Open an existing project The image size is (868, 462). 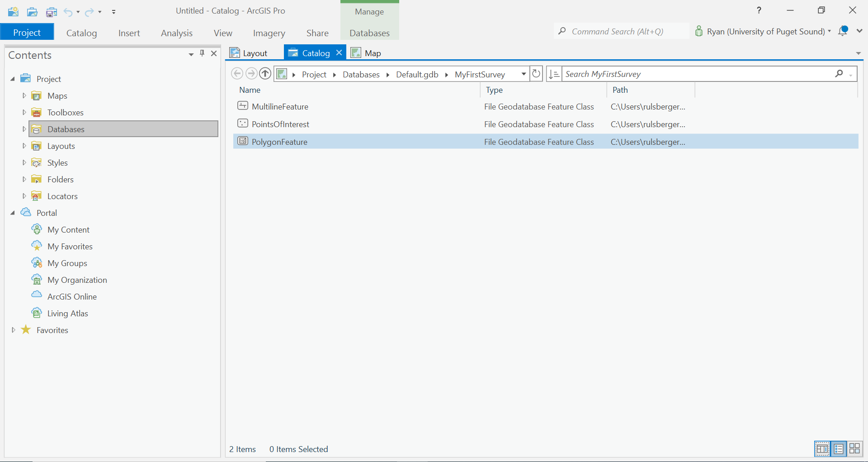pyautogui.click(x=32, y=12)
